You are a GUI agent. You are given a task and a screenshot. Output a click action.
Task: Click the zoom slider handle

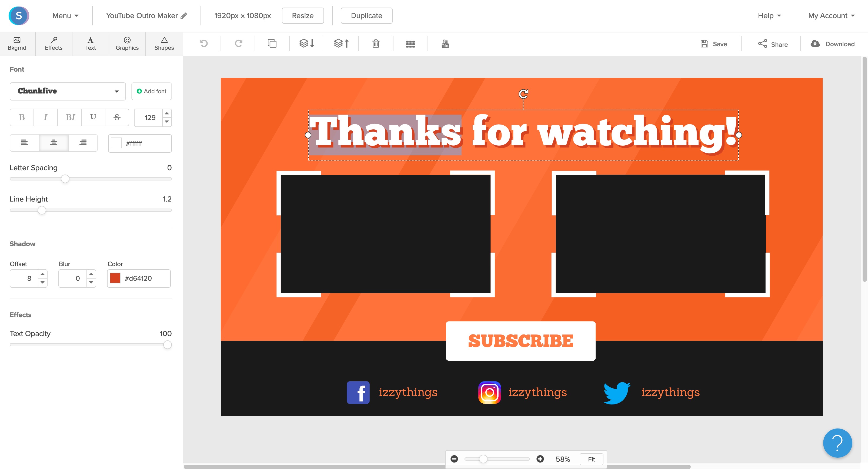coord(483,459)
